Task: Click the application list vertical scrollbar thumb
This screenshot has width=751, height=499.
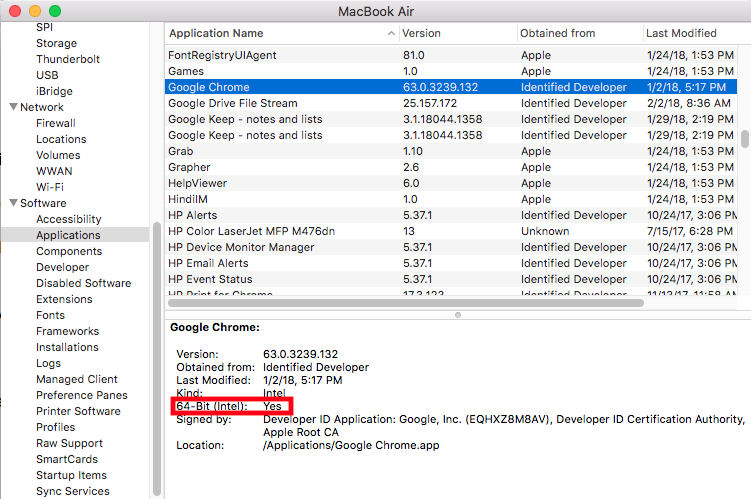Action: click(x=744, y=139)
